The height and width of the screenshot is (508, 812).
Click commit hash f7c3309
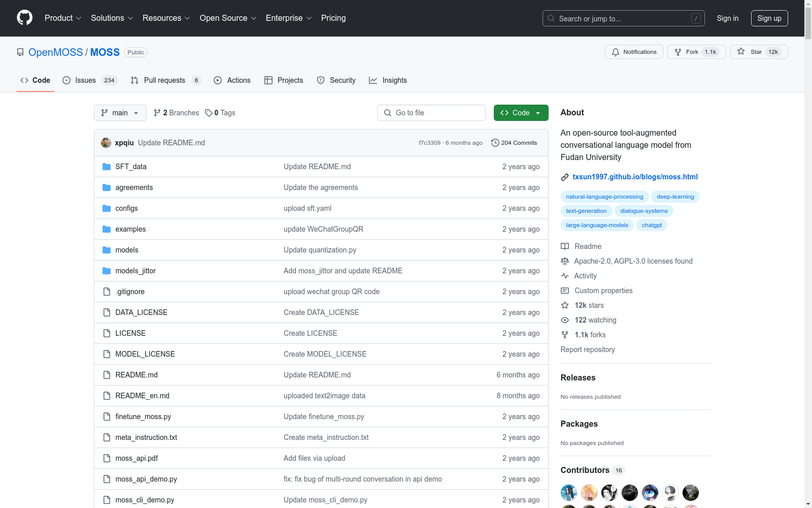[x=429, y=143]
